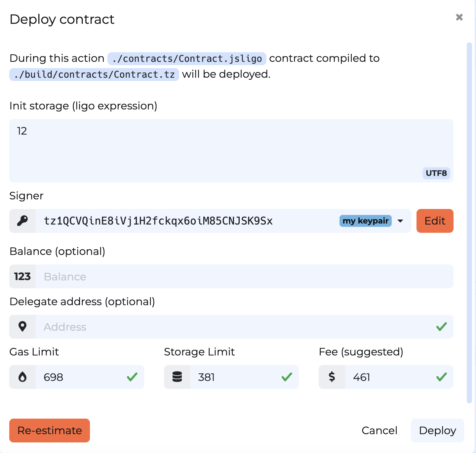Click the dollar icon in the Fee field

332,377
